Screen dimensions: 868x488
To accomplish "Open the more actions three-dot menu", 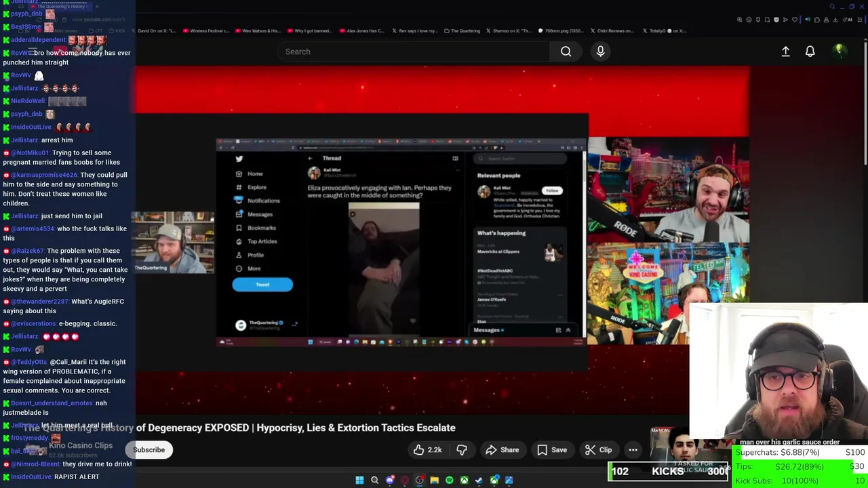I will point(633,450).
